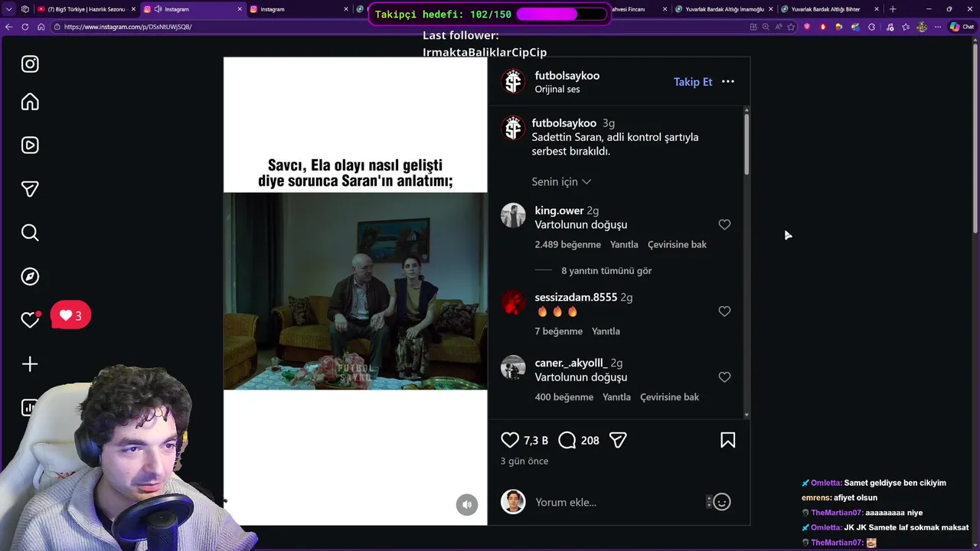Open king.ower's profile avatar
Screen dimensions: 980x551
pyautogui.click(x=513, y=215)
